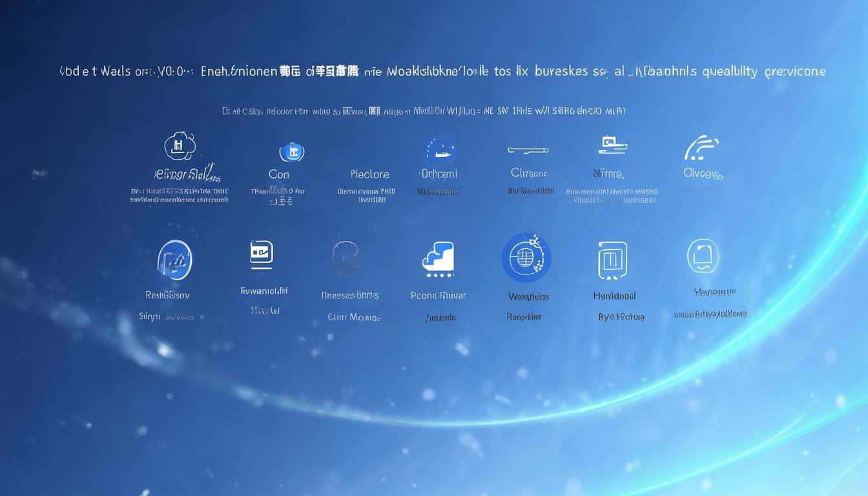Open the blue circle icon above "Con"
Screen dimensions: 868x496
click(291, 152)
